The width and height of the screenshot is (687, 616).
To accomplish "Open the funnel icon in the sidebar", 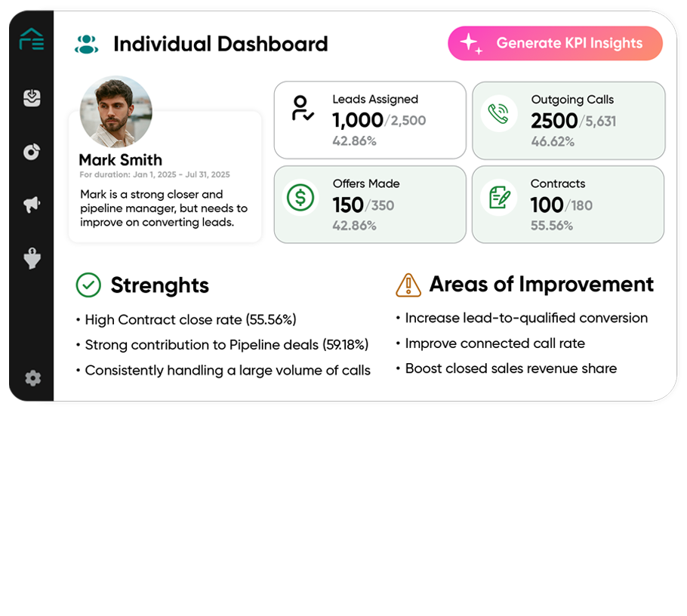I will 32,259.
